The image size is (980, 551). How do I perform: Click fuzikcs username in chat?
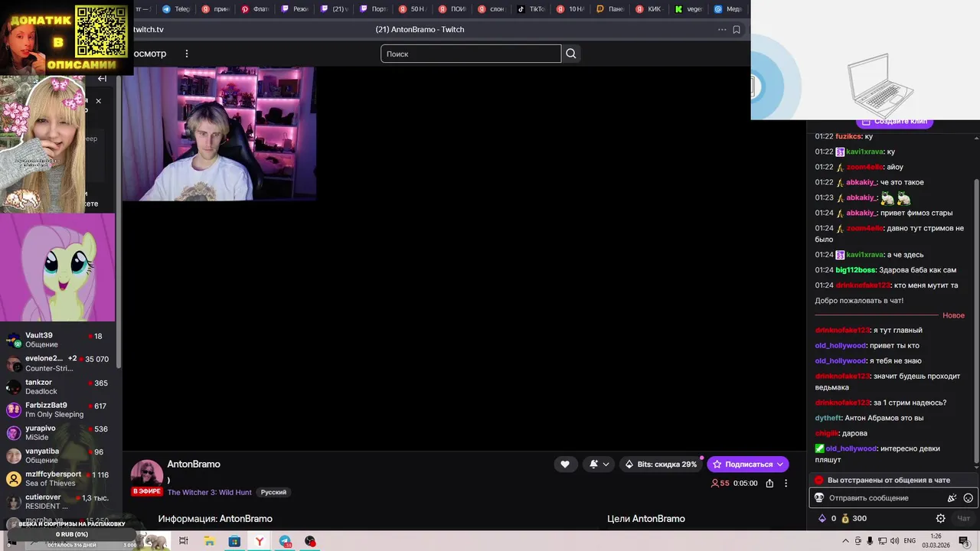[848, 136]
